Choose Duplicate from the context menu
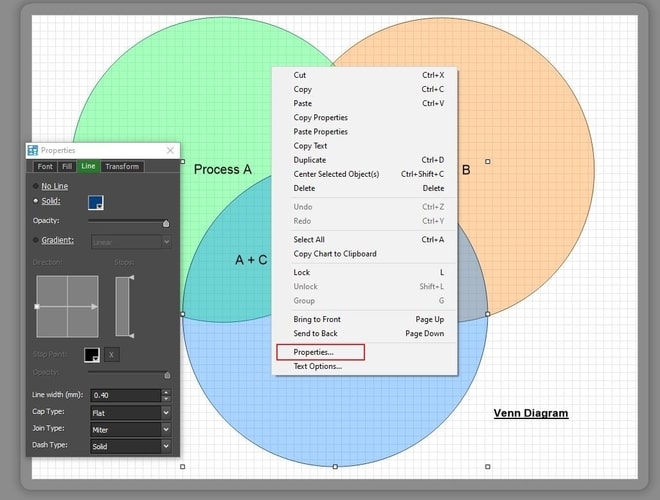 coord(365,160)
